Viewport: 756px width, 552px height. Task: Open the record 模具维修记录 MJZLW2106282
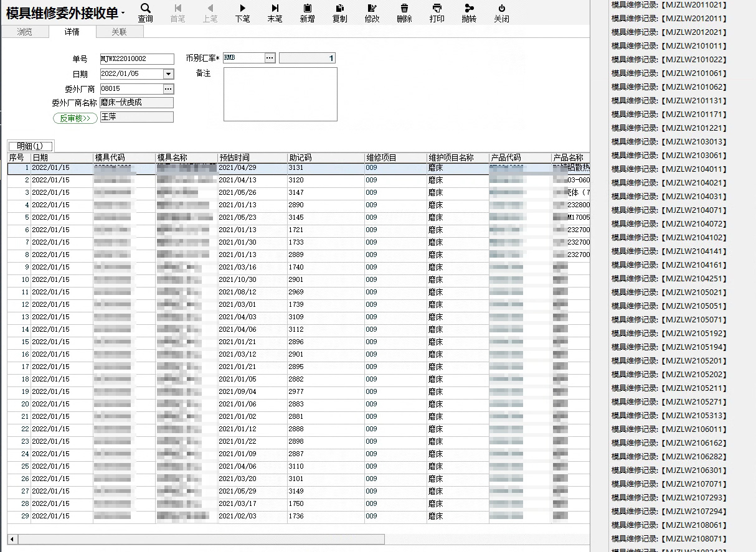coord(669,456)
